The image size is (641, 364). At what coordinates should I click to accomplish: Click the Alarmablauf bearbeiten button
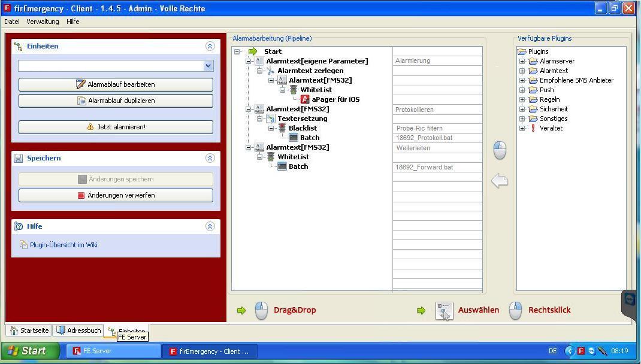tap(116, 84)
